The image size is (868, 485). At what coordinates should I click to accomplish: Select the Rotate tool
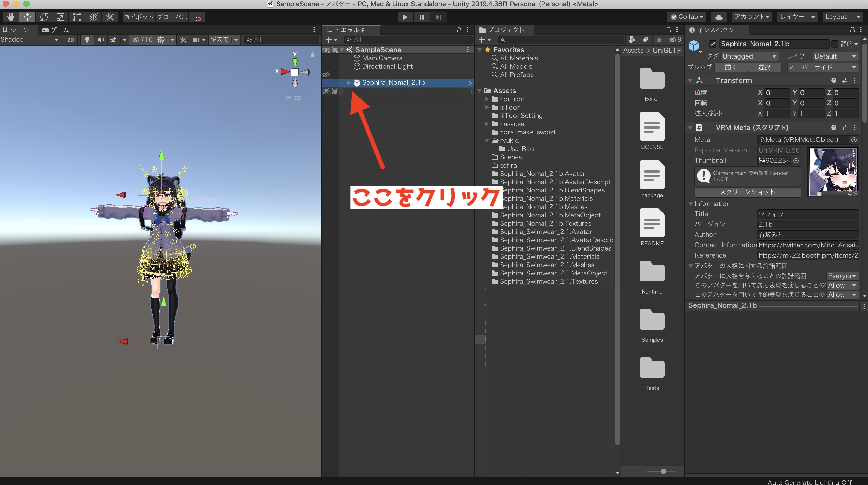(44, 17)
